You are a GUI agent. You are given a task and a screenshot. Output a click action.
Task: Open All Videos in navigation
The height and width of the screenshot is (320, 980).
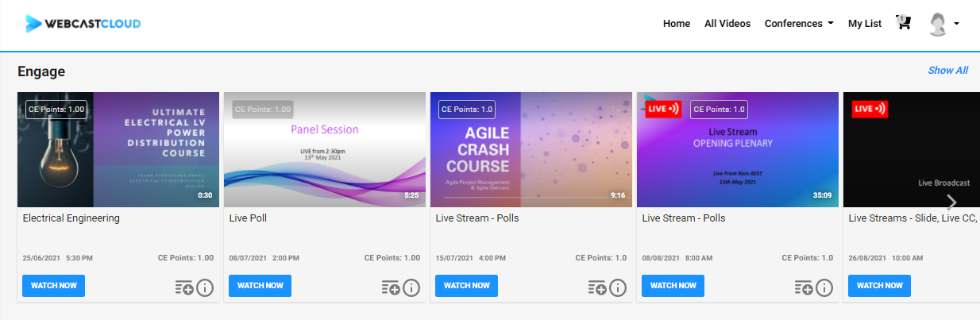[x=727, y=24]
